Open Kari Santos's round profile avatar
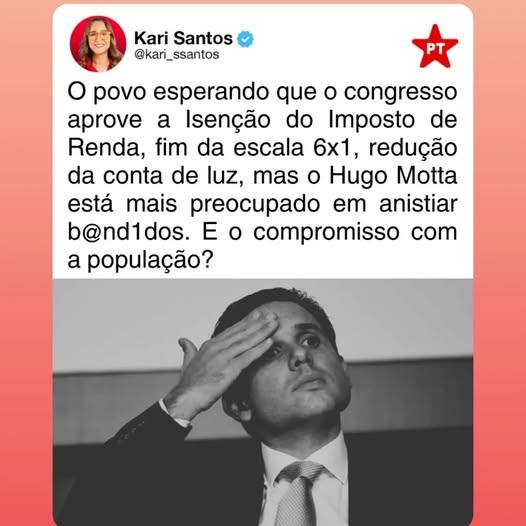This screenshot has height=526, width=526. 98,44
